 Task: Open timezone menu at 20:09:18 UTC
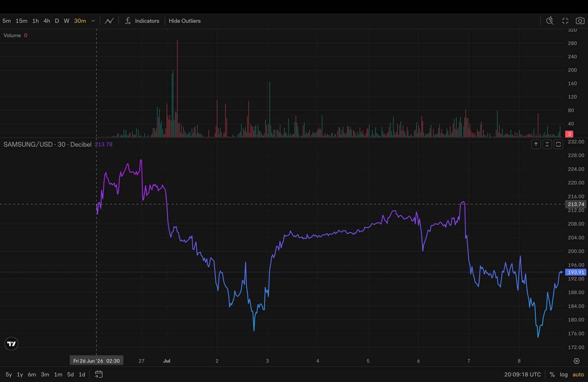[523, 375]
